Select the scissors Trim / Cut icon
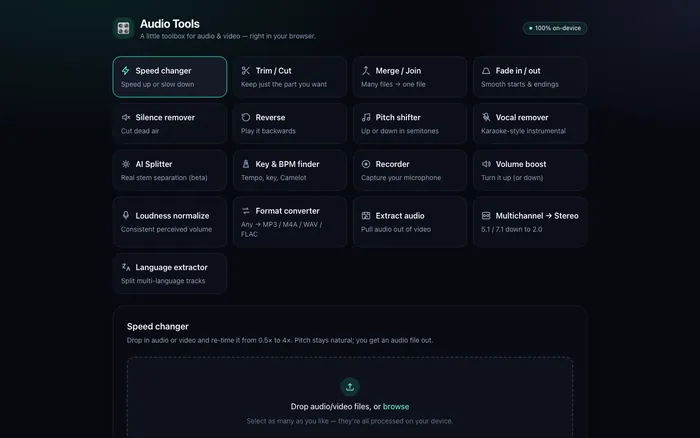700x438 pixels. 246,71
